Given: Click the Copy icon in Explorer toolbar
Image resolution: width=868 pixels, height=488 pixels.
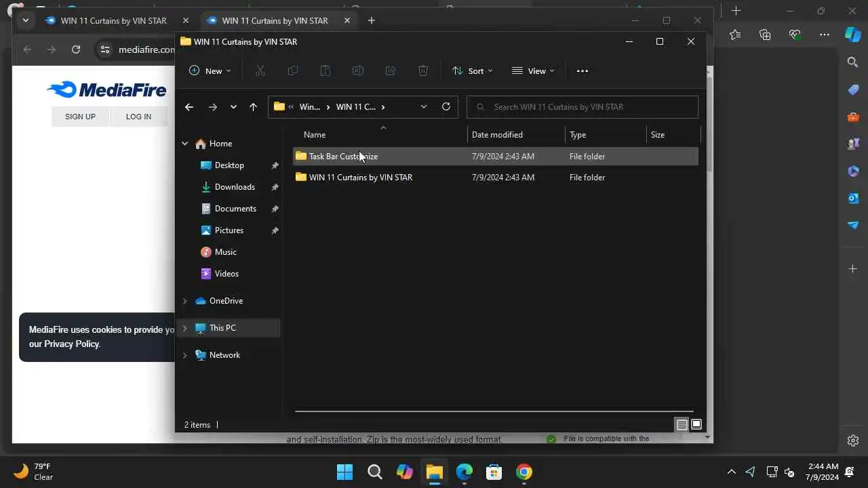Looking at the screenshot, I should coord(293,70).
